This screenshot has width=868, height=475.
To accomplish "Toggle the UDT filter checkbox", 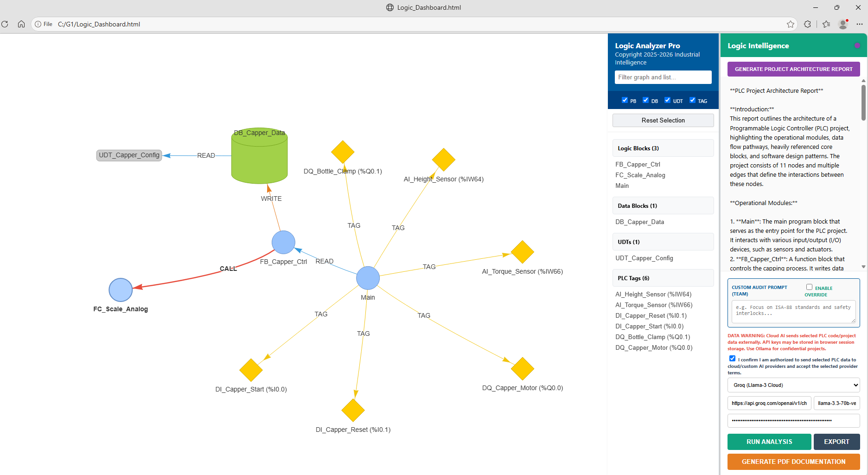I will tap(667, 100).
